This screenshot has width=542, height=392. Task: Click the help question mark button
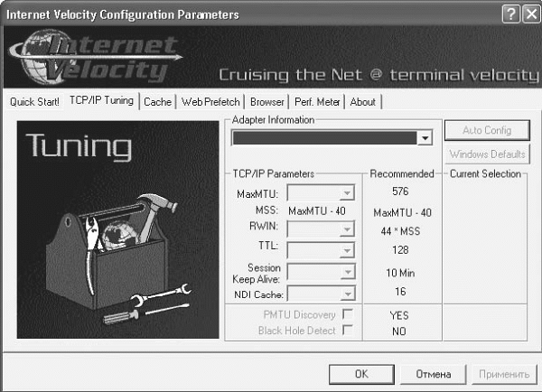click(509, 14)
